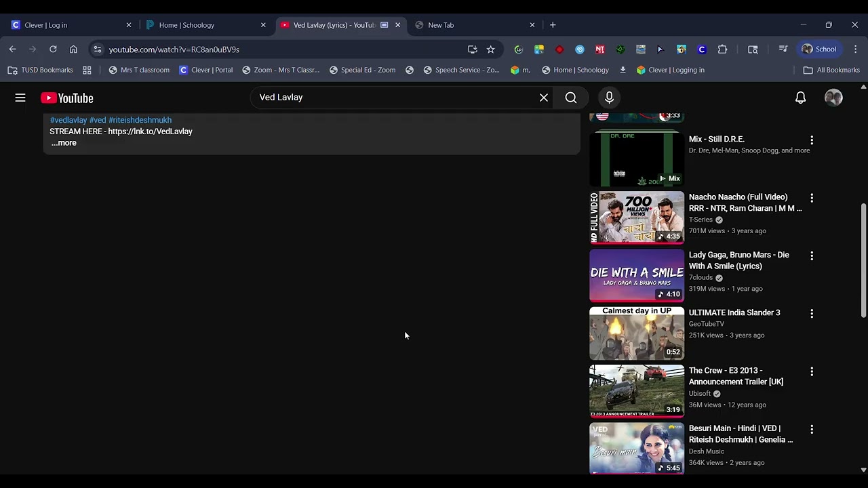Open the account avatar menu
Image resolution: width=868 pixels, height=488 pixels.
point(833,98)
